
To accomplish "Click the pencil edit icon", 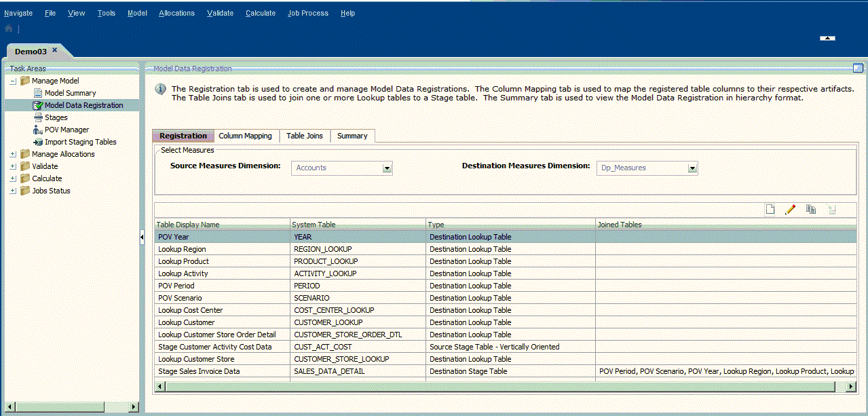I will (790, 210).
